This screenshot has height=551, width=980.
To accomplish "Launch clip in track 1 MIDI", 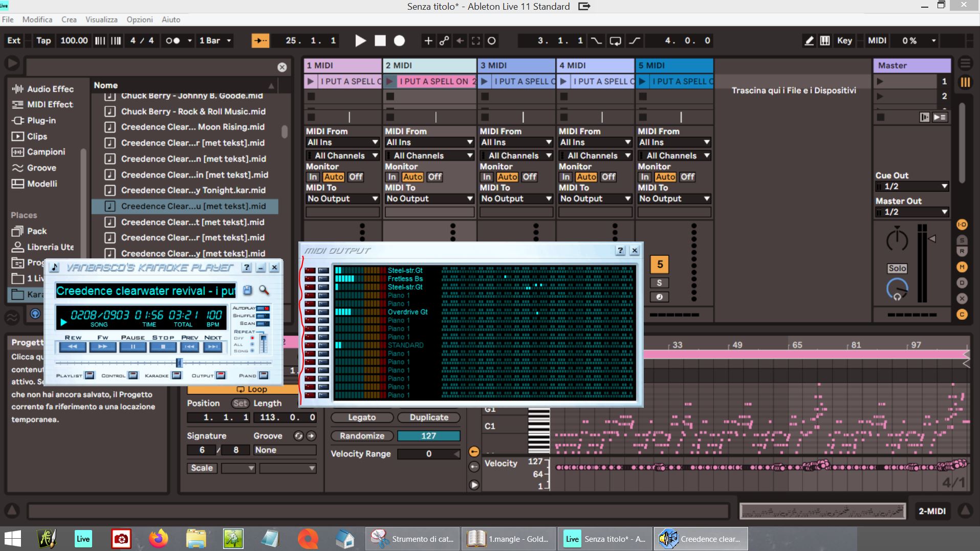I will click(311, 81).
